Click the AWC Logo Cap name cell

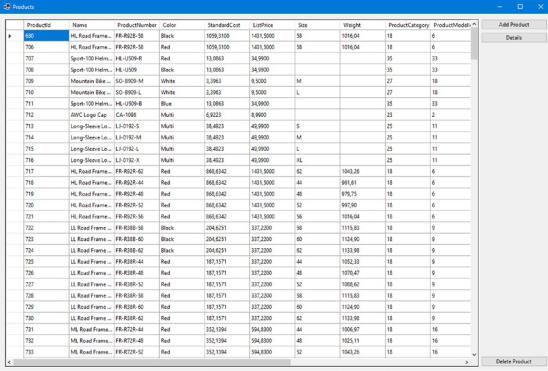tap(92, 115)
